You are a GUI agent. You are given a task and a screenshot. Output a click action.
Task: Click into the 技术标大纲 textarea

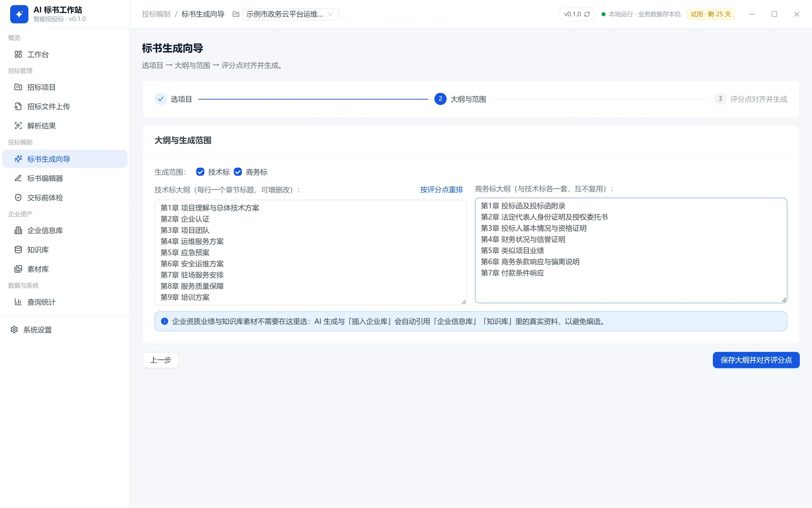310,252
